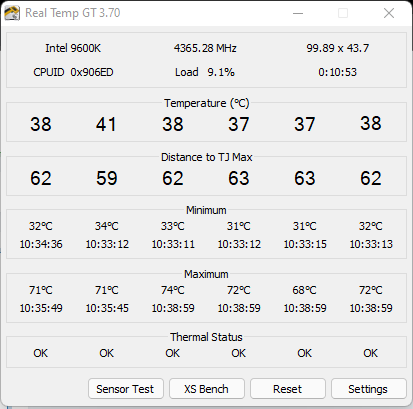Select the Intel 9600K processor label
This screenshot has width=413, height=409.
(x=73, y=48)
